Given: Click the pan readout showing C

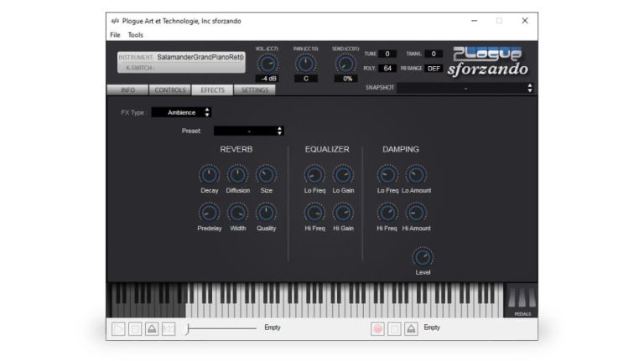Looking at the screenshot, I should [x=306, y=79].
